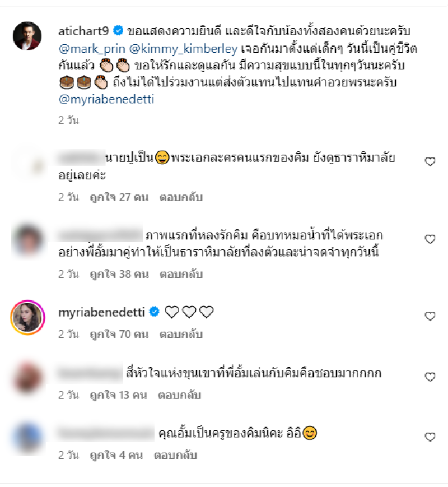Like the ธาราหิมาลัย first-lead comment heart icon
448x487 pixels.
tap(430, 161)
